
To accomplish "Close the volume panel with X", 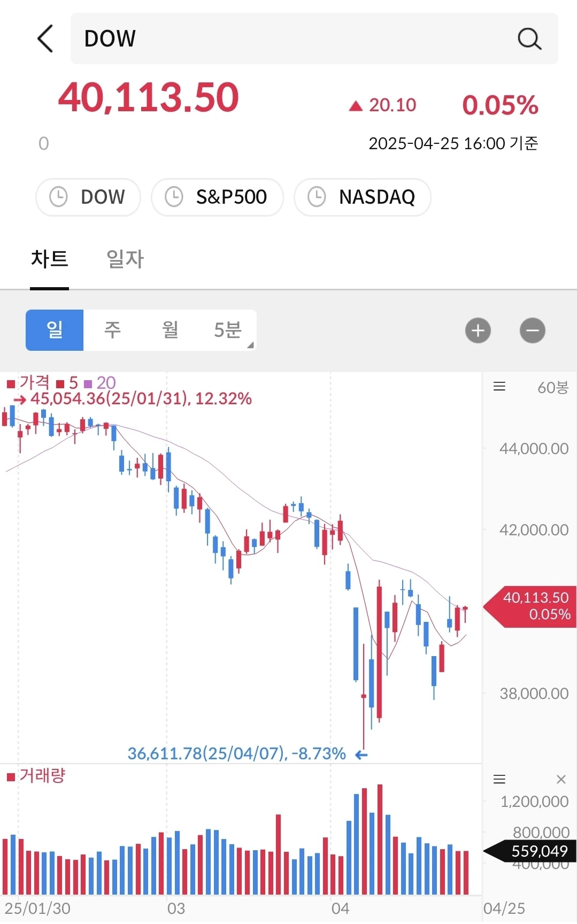I will click(561, 779).
